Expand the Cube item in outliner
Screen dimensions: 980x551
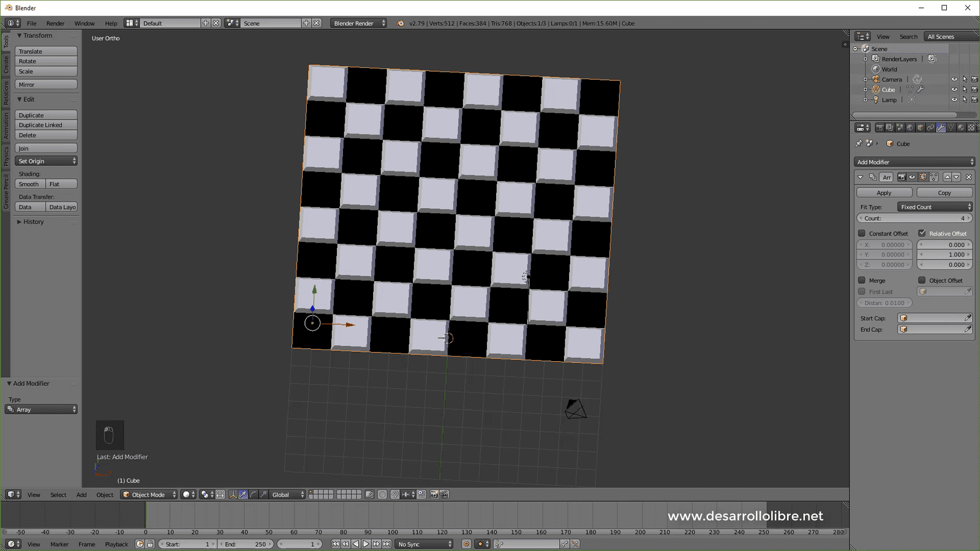point(865,89)
